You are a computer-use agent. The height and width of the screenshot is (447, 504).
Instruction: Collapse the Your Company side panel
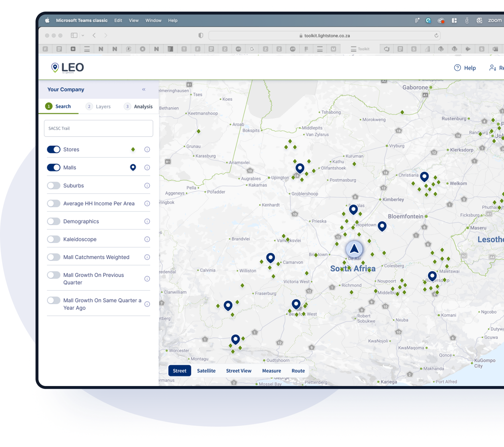pyautogui.click(x=144, y=89)
